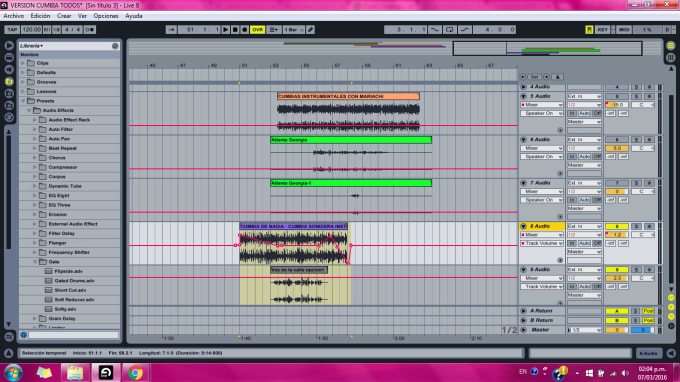680x382 pixels.
Task: Click the Lock Envelopes icon above tracks
Action: pyautogui.click(x=558, y=77)
